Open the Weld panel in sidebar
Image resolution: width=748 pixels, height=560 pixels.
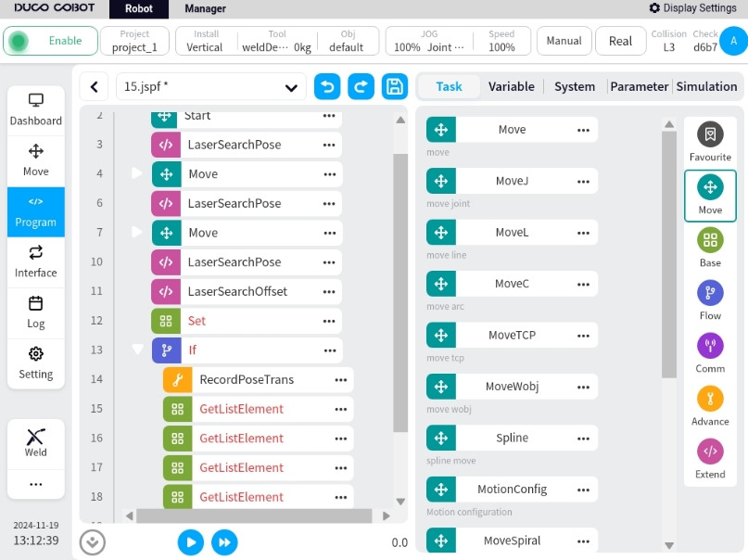coord(36,443)
